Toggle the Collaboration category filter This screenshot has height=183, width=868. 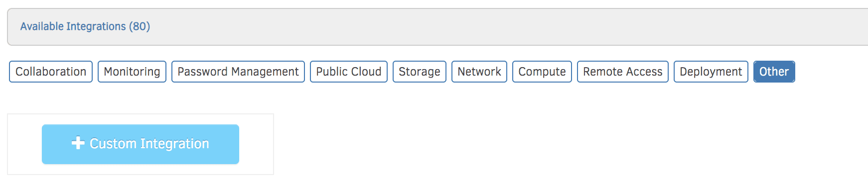pyautogui.click(x=51, y=72)
